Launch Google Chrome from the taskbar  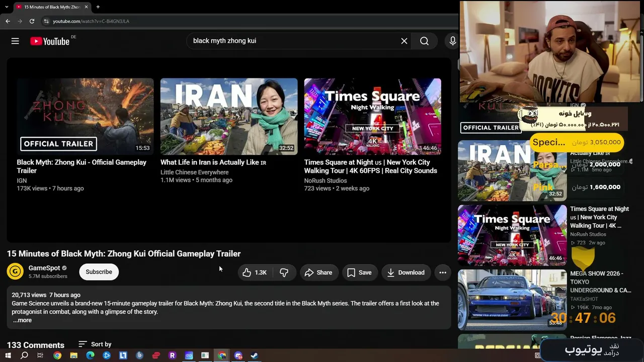(57, 355)
